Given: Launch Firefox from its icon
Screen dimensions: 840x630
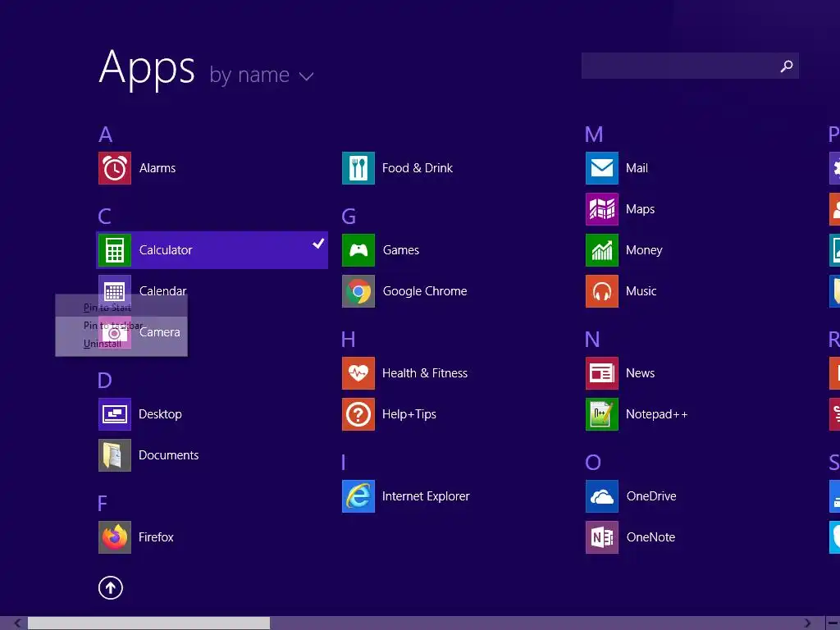Looking at the screenshot, I should pyautogui.click(x=115, y=537).
